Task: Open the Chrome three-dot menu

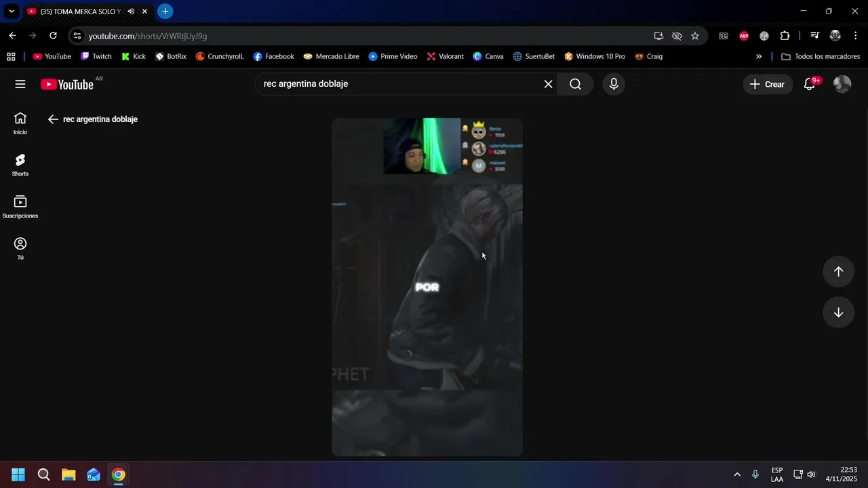Action: [855, 36]
